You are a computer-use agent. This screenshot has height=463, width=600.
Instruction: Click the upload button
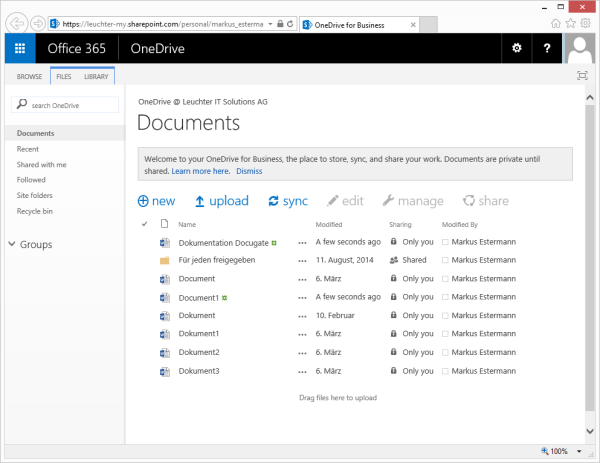tap(222, 201)
